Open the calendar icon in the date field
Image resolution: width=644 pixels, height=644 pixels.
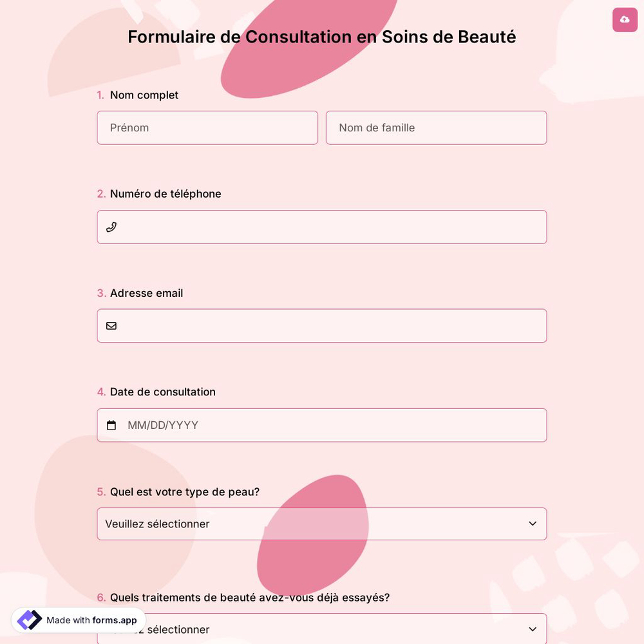point(111,425)
